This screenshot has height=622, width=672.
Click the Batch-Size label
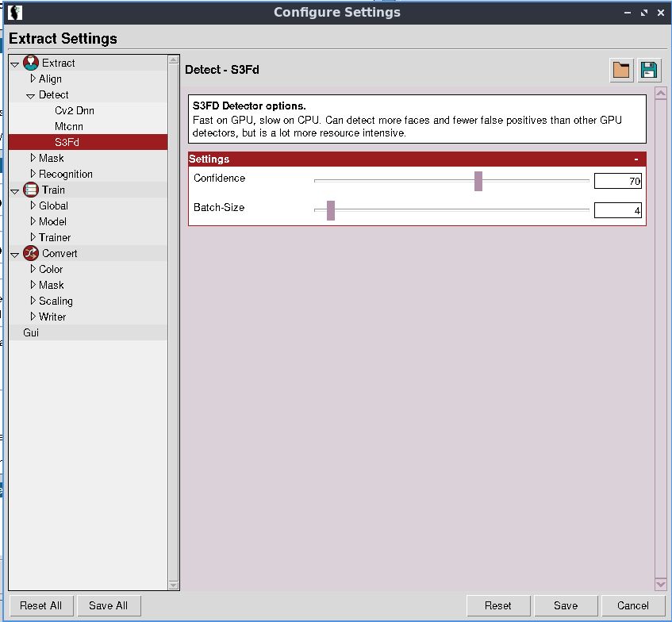point(219,208)
